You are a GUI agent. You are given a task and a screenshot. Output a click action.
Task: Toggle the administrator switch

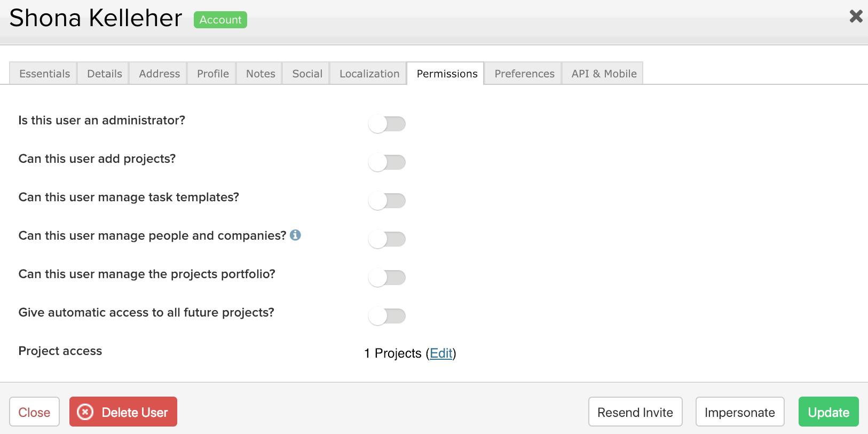click(x=387, y=124)
